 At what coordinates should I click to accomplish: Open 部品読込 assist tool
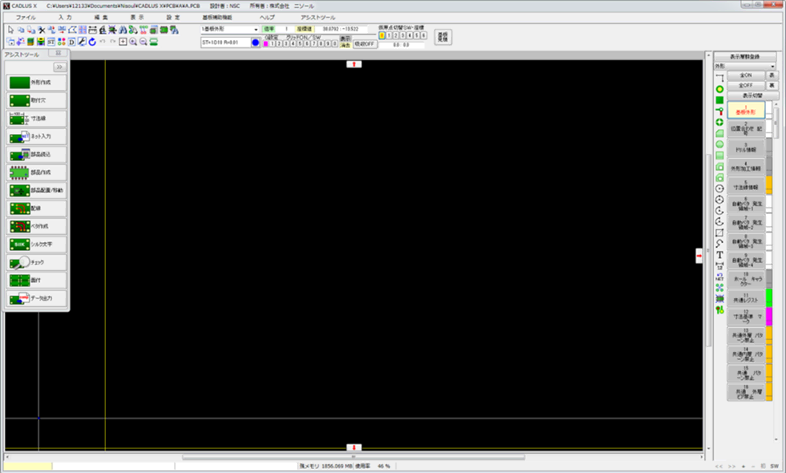(37, 154)
